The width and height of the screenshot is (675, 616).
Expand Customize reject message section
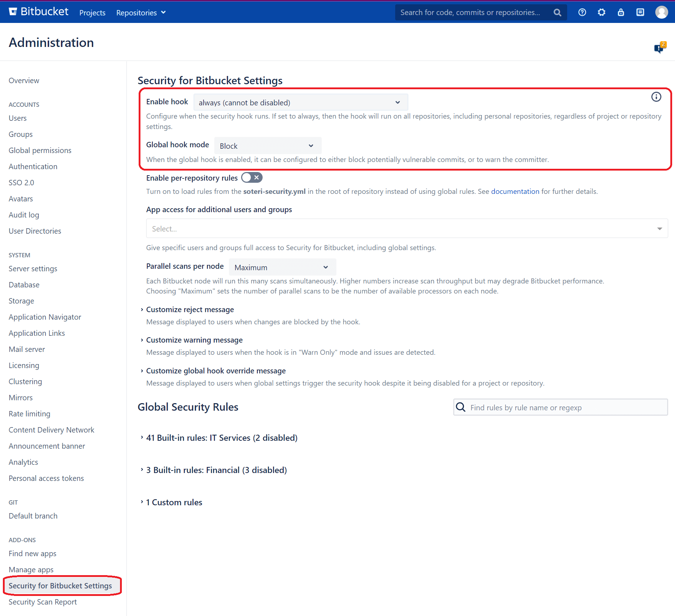point(190,310)
